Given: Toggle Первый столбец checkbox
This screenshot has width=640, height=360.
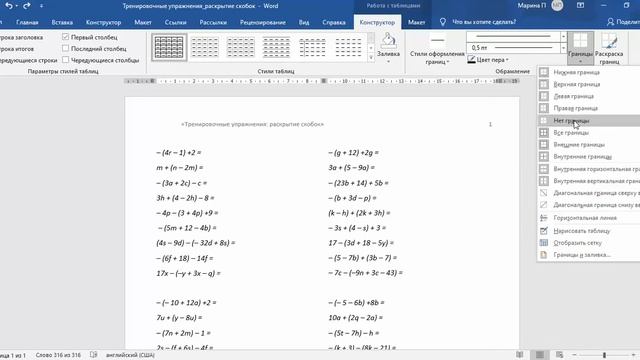Looking at the screenshot, I should [65, 37].
